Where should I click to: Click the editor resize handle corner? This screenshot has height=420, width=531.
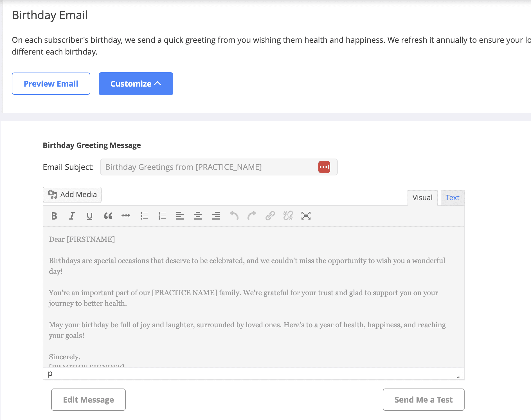[x=460, y=375]
